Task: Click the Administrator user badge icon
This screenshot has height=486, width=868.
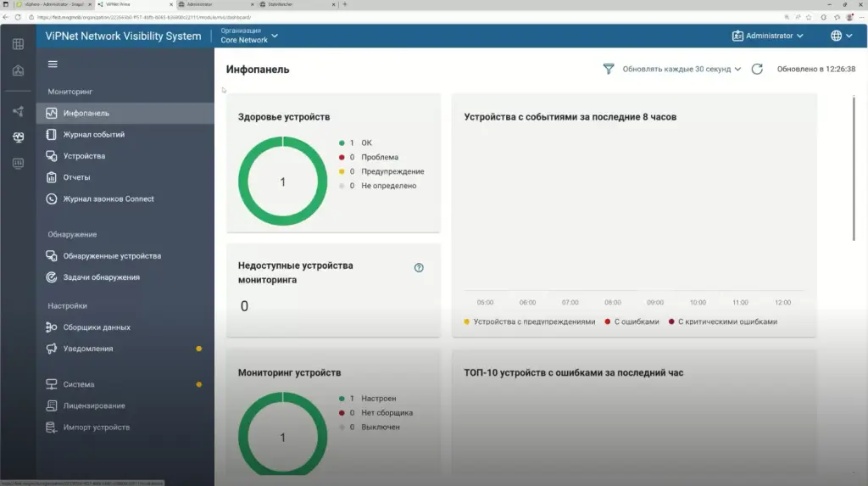Action: point(737,36)
